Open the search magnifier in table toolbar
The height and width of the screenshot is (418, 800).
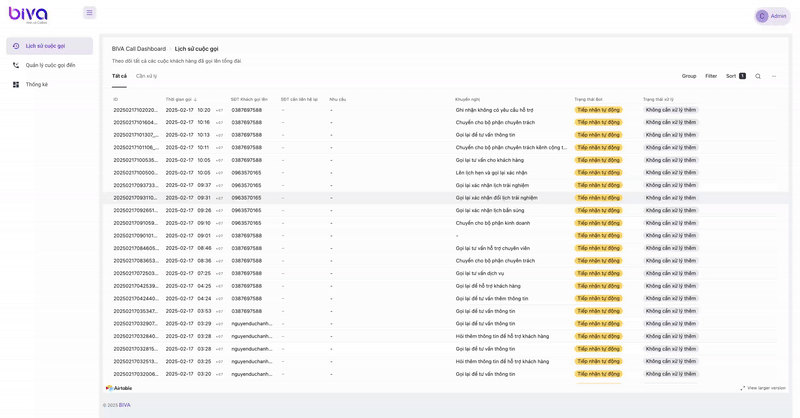pos(758,76)
